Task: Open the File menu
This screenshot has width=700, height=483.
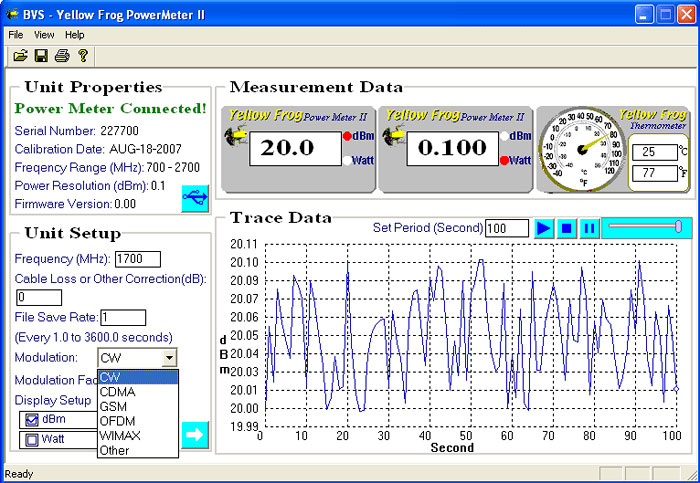Action: tap(16, 35)
